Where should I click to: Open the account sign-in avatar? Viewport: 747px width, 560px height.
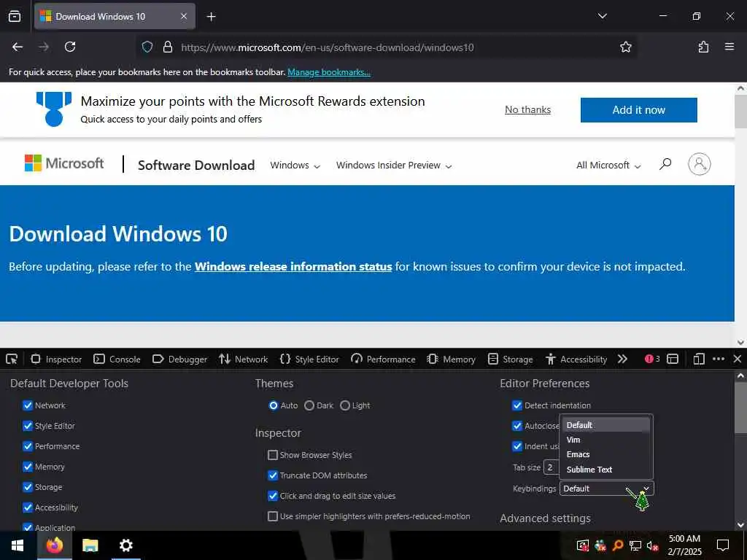pos(699,164)
